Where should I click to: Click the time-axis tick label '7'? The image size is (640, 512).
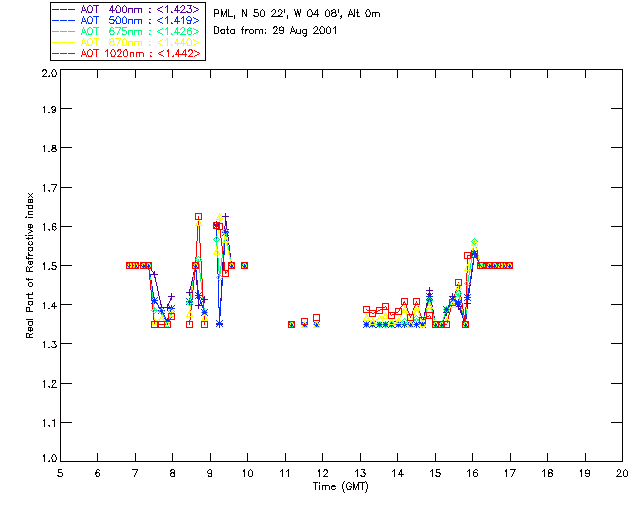135,473
